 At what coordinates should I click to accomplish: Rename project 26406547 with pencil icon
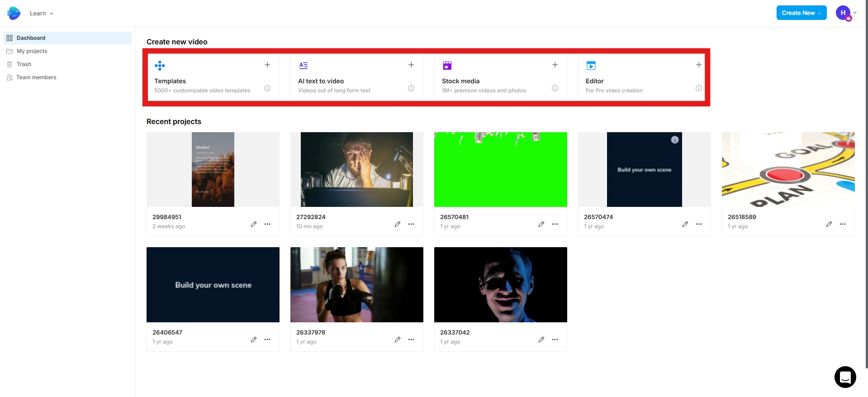click(254, 340)
